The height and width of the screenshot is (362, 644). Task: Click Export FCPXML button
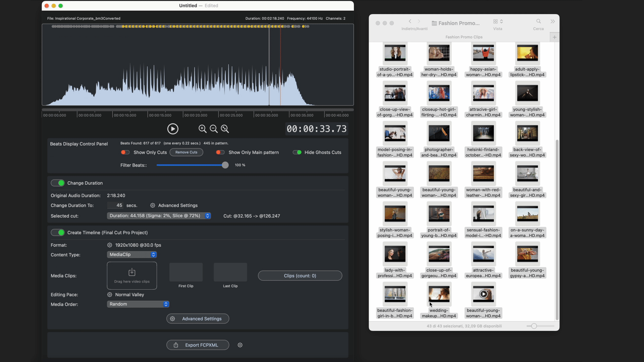pos(198,345)
